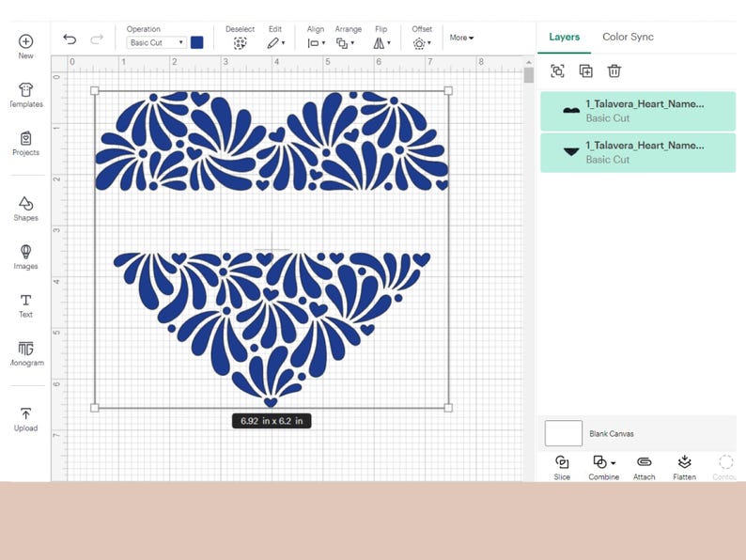Expand the More toolbar options

(x=461, y=38)
